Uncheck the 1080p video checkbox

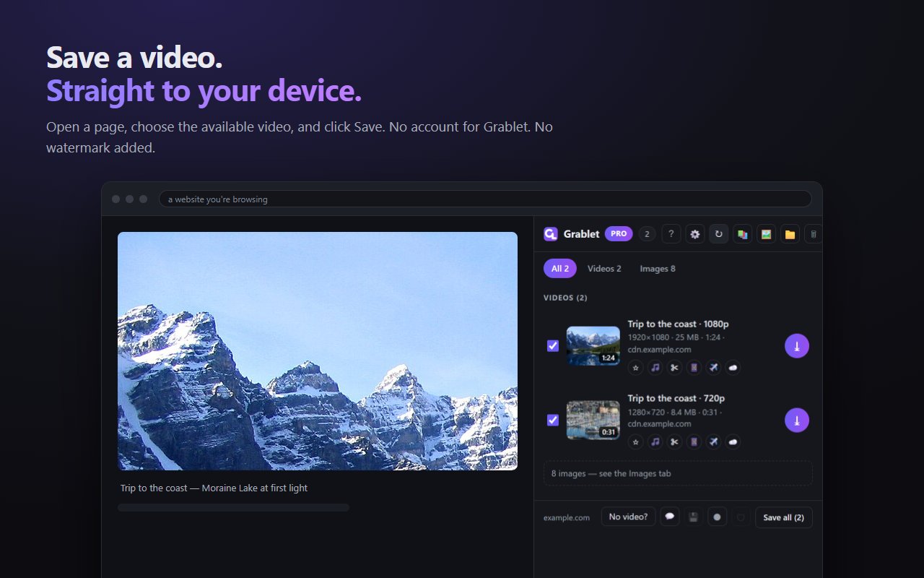coord(553,345)
